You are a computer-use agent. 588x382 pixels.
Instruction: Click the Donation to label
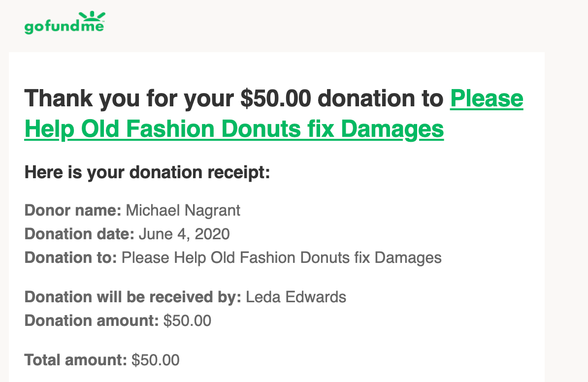(70, 257)
